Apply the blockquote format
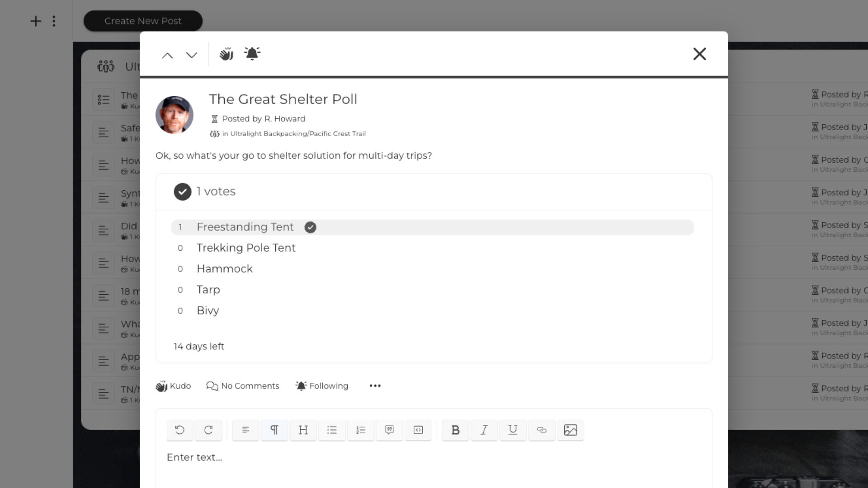This screenshot has height=488, width=868. (389, 430)
